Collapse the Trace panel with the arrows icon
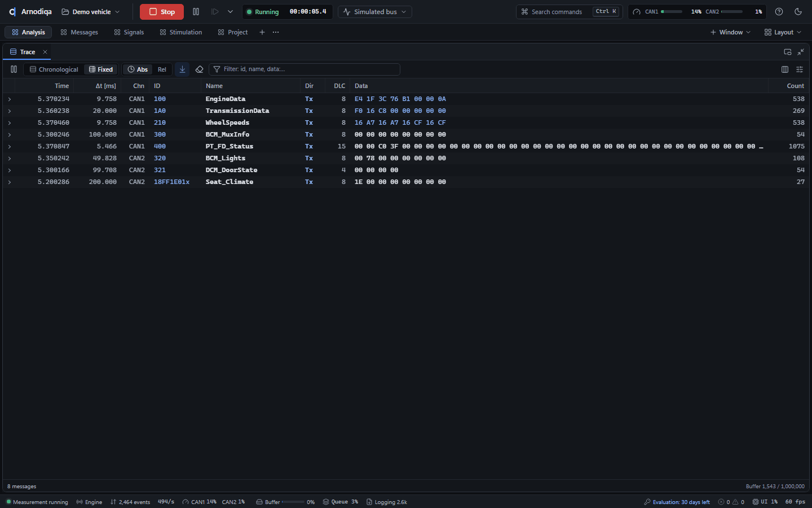Image resolution: width=812 pixels, height=508 pixels. (x=801, y=52)
